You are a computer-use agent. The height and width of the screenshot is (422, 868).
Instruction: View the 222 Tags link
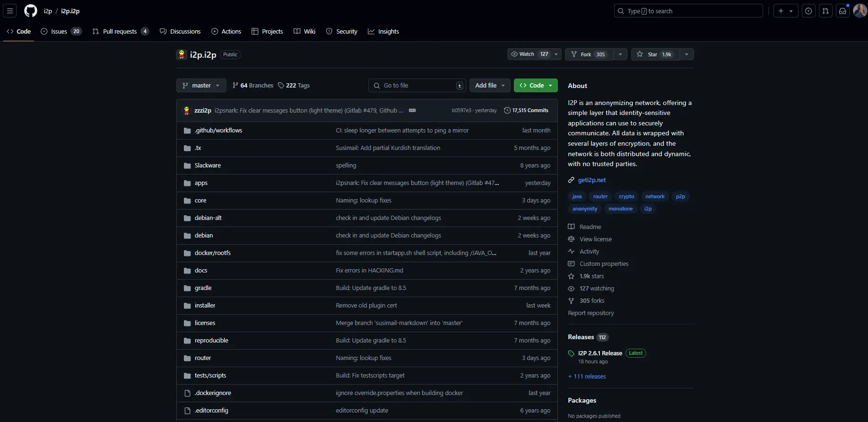pos(294,86)
